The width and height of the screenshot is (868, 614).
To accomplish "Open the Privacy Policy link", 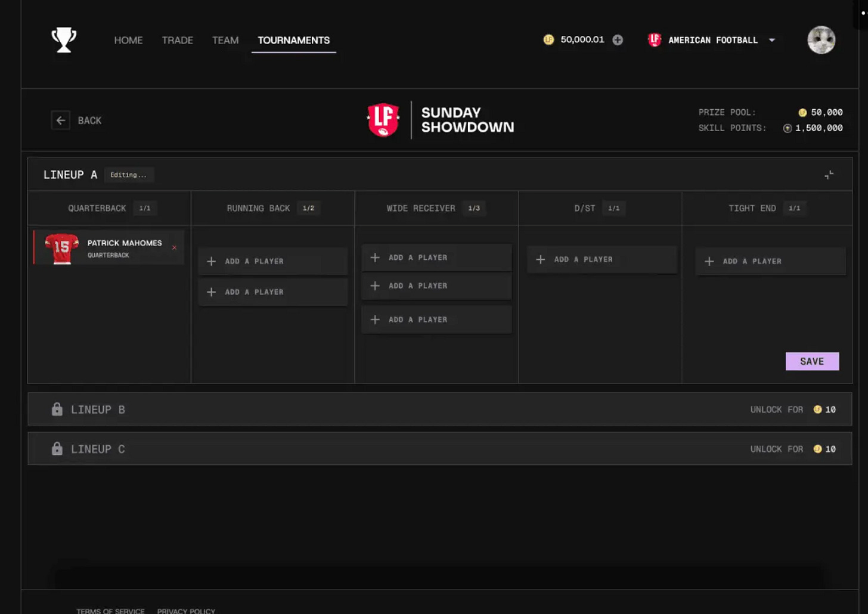I will (186, 610).
